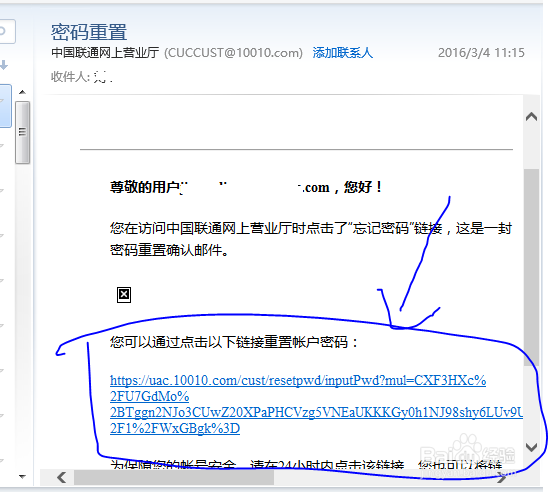Click the horizontal scrollbar left arrow
The width and height of the screenshot is (548, 492).
(62, 477)
